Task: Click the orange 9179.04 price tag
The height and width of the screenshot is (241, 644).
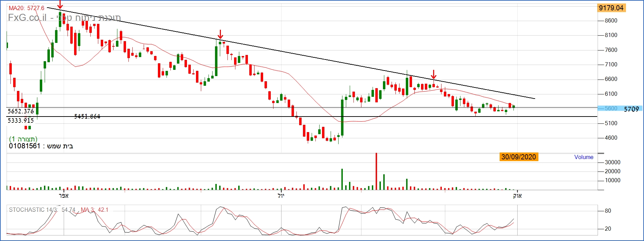Action: click(x=611, y=8)
